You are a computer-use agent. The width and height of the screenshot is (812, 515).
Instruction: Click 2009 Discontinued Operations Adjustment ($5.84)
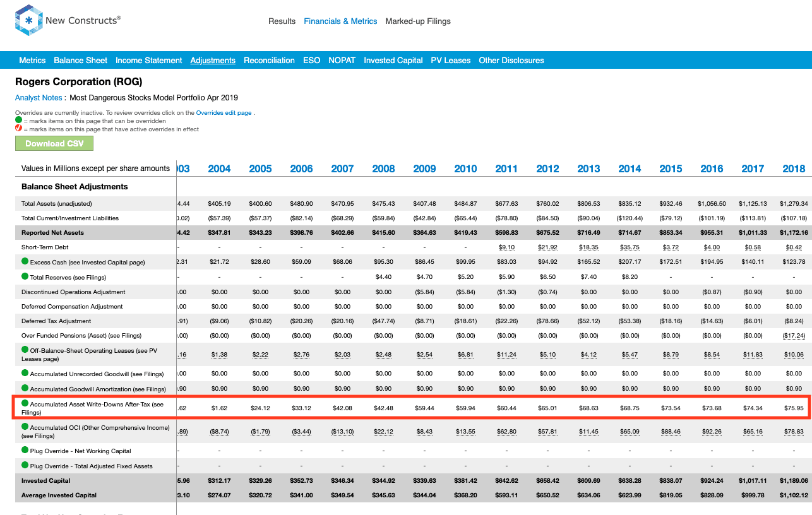[424, 292]
